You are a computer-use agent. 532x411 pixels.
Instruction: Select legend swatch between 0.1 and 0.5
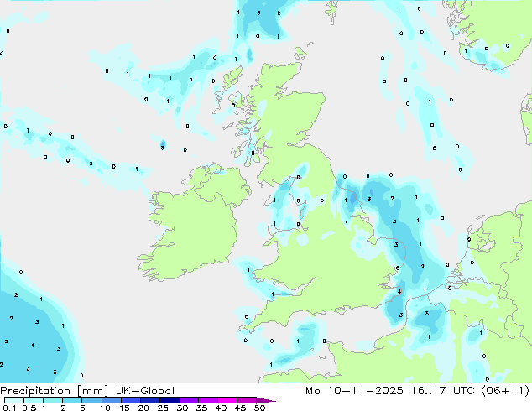click(14, 400)
